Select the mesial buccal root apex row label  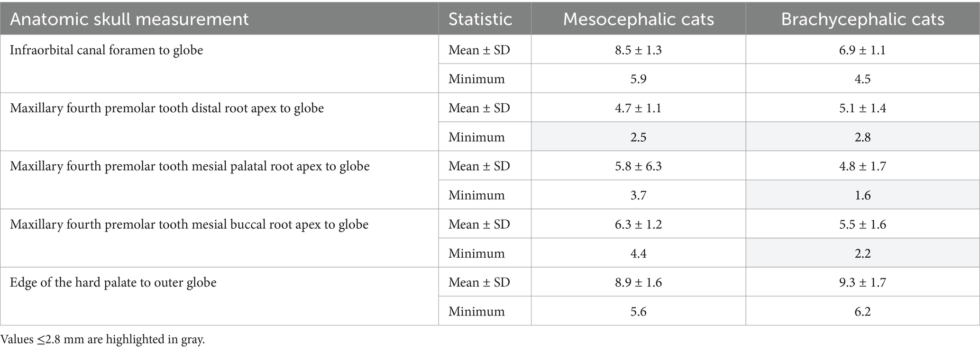[189, 224]
